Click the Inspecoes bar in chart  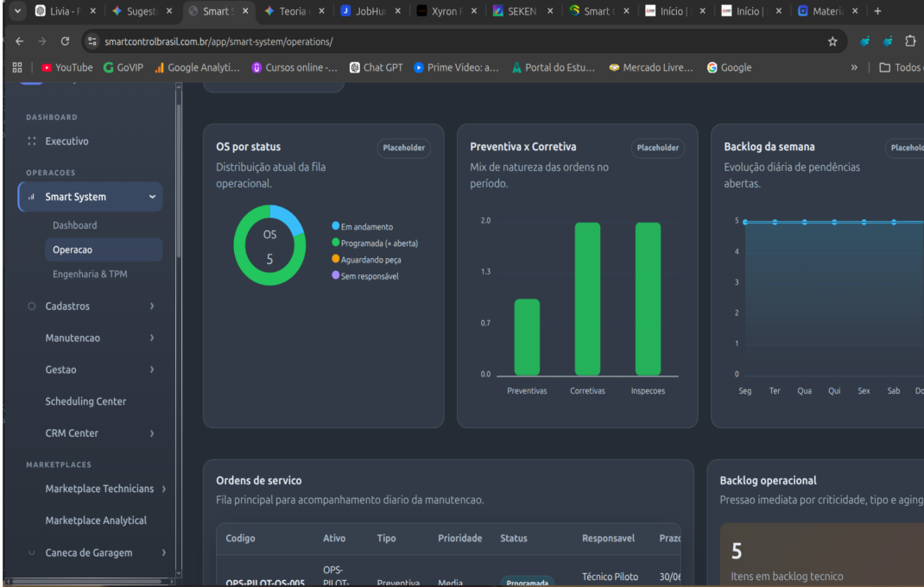coord(648,299)
